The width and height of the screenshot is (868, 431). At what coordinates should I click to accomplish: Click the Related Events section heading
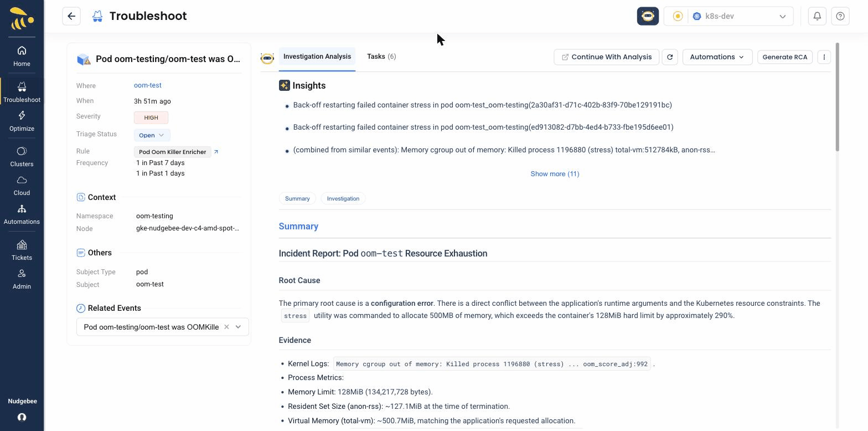pos(115,308)
